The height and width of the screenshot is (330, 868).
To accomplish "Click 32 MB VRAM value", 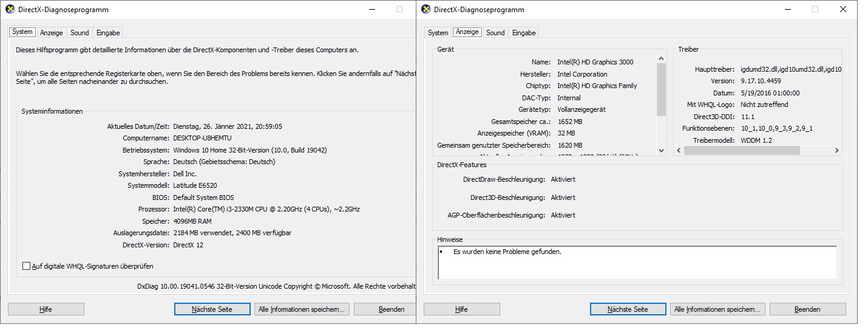I will coord(566,133).
